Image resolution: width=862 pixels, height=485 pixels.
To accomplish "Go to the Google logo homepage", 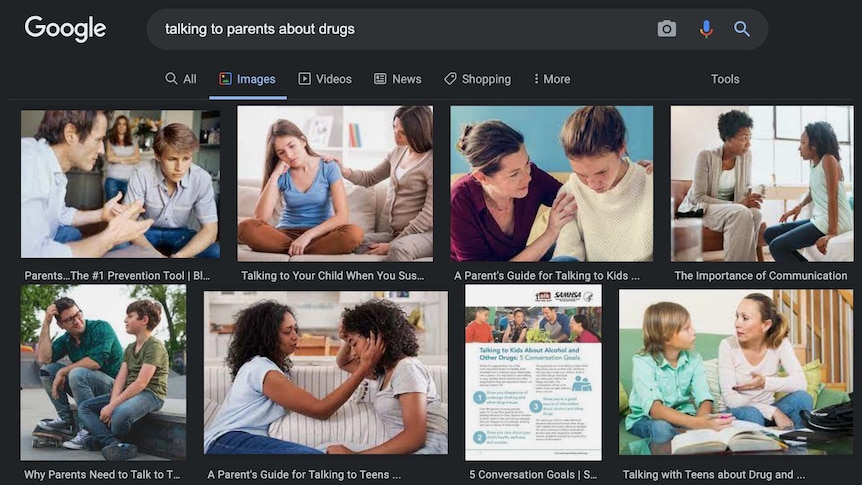I will 65,29.
